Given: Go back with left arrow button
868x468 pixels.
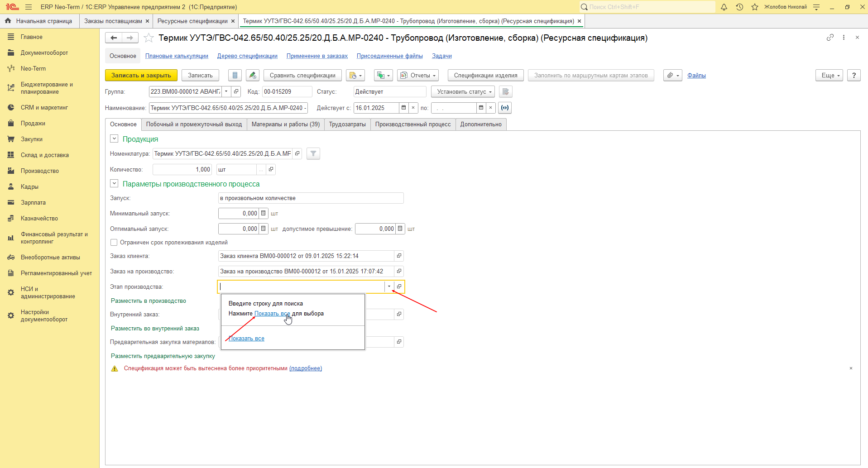Looking at the screenshot, I should (114, 38).
